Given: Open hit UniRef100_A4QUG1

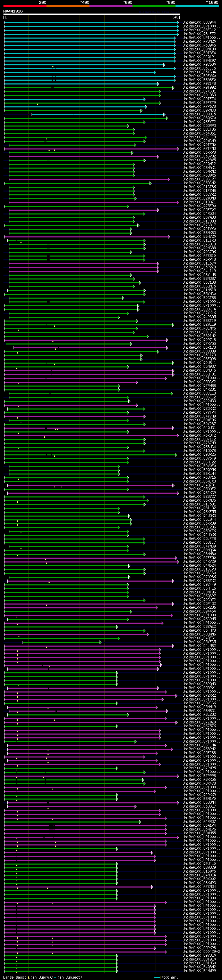Looking at the screenshot, I should 199,428.
